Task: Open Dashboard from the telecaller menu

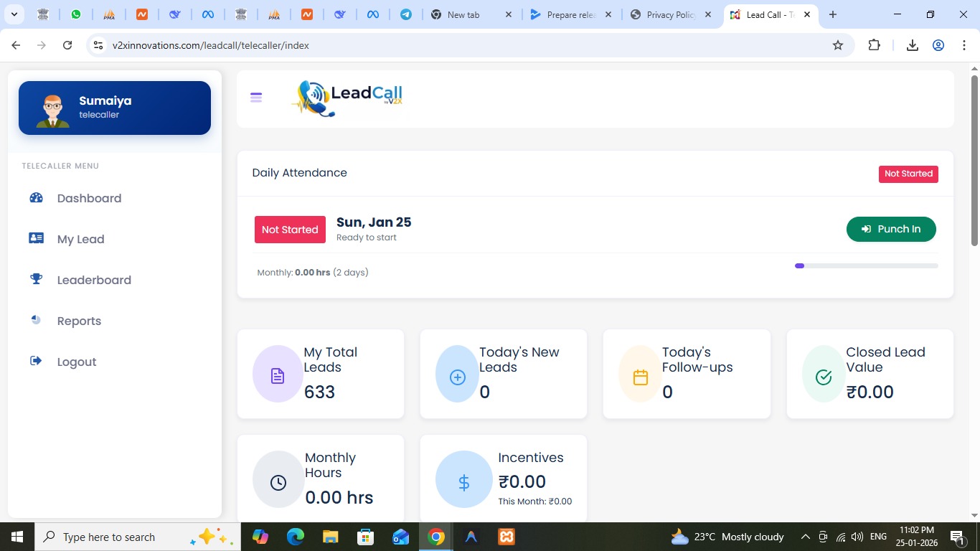Action: click(x=89, y=199)
